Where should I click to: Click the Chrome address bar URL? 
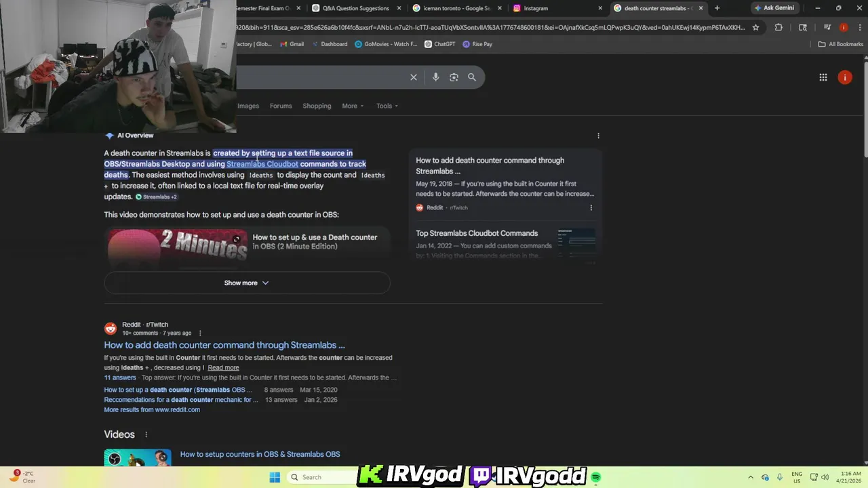pyautogui.click(x=490, y=28)
